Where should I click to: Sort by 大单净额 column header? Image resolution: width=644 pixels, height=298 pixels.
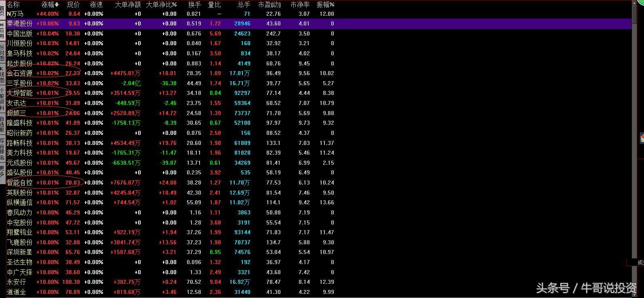pos(128,5)
